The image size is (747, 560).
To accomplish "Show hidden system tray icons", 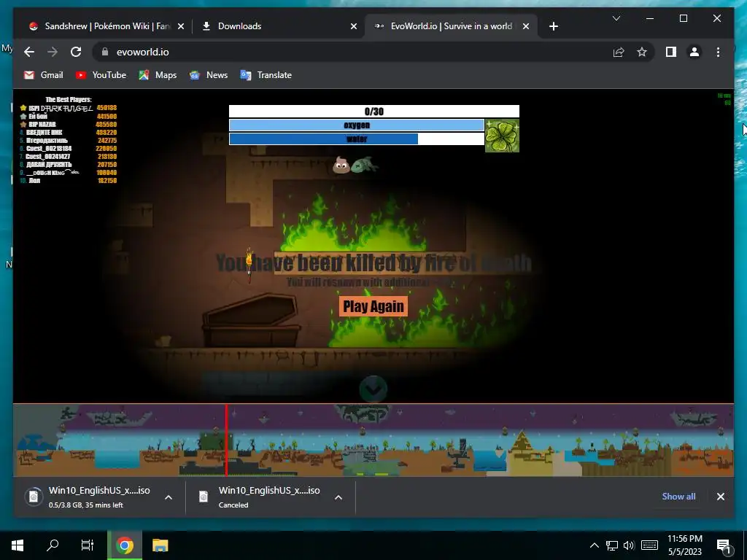I will point(594,545).
